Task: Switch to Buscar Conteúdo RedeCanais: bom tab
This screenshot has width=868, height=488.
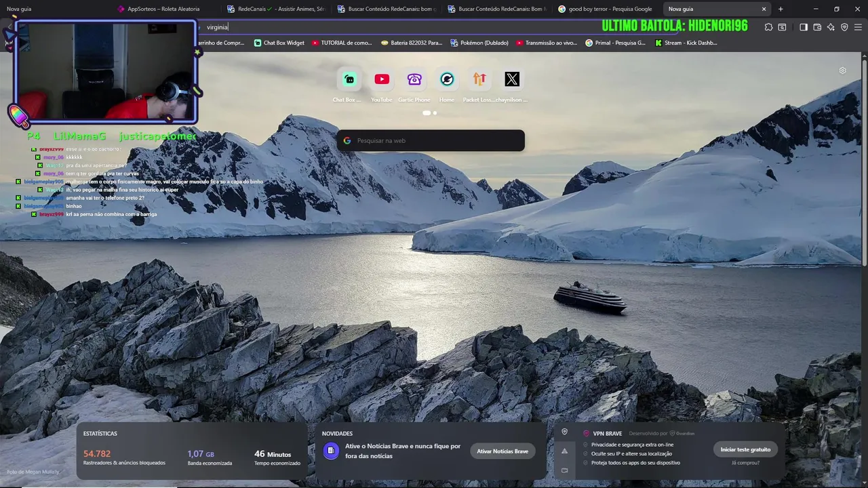Action: [x=387, y=9]
